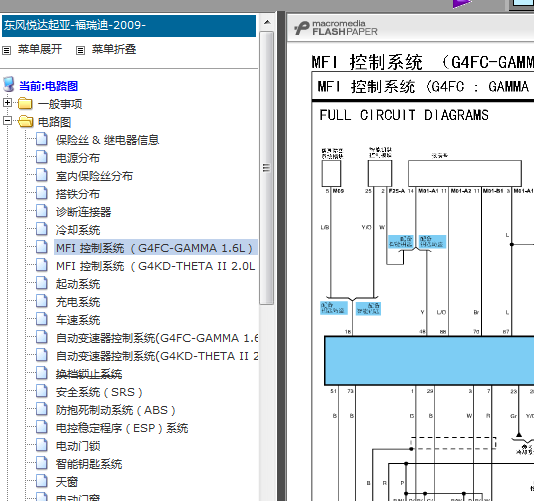Viewport: 534px width, 501px height.
Task: Click document icon next to 车速系统
Action: click(42, 319)
